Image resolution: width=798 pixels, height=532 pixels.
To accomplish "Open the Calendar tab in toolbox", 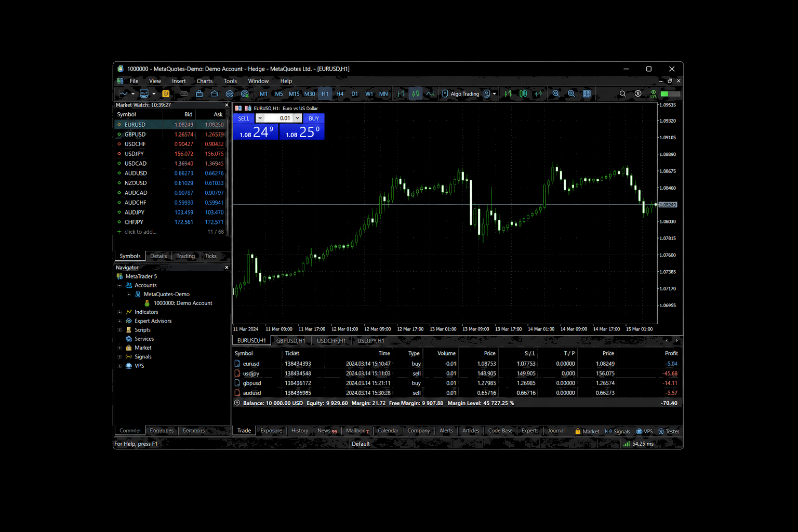I will click(388, 431).
